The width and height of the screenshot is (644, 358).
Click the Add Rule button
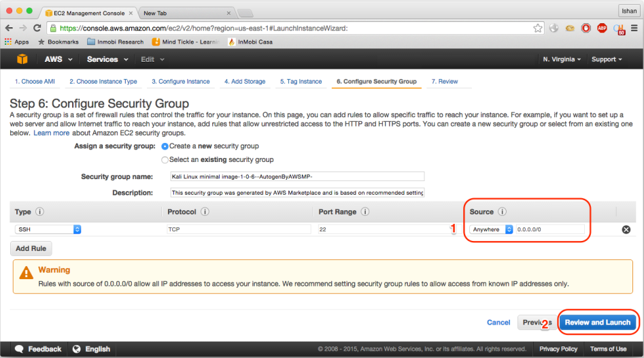pyautogui.click(x=31, y=248)
